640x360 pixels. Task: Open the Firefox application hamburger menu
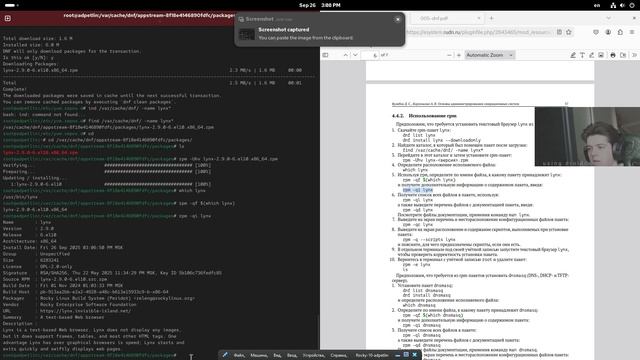(x=632, y=32)
